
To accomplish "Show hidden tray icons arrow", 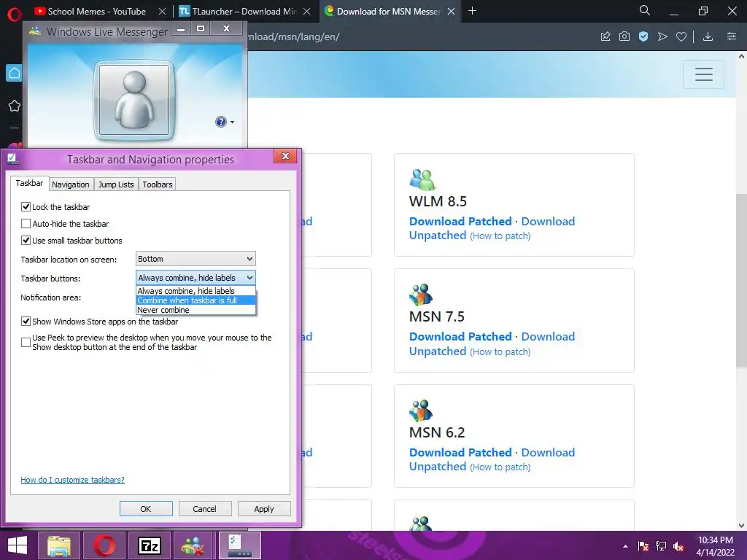I will pyautogui.click(x=625, y=546).
